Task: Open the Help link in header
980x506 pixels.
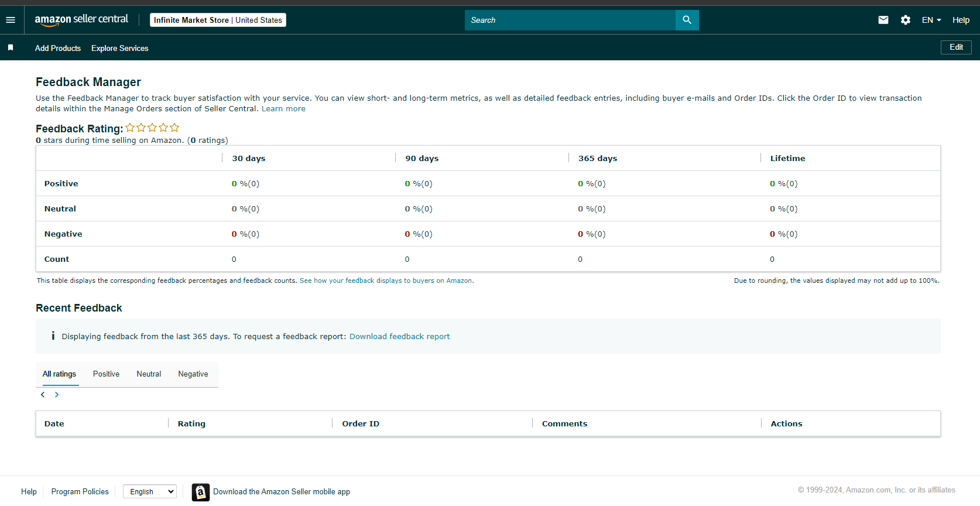Action: (x=961, y=20)
